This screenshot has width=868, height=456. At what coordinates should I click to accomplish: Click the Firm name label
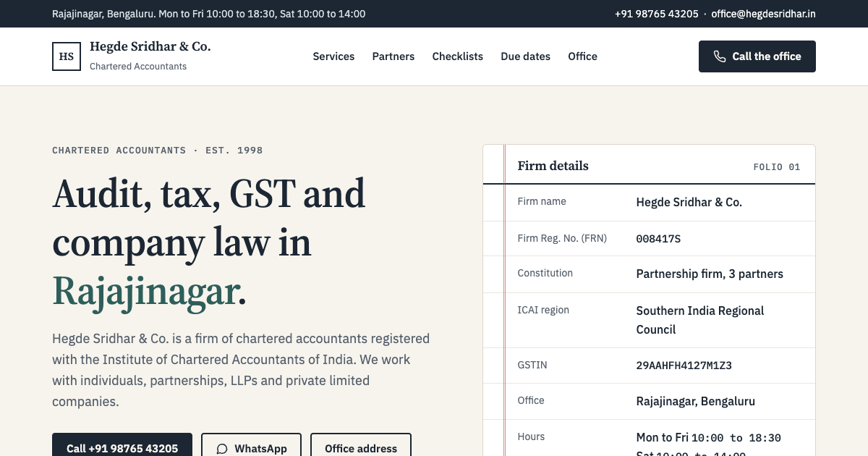click(x=542, y=201)
